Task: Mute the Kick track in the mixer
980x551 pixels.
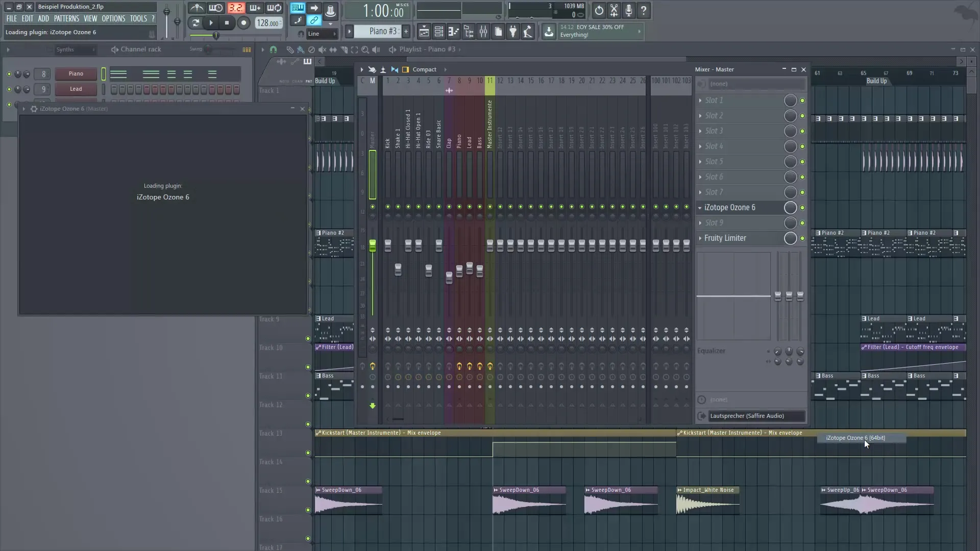Action: (388, 207)
